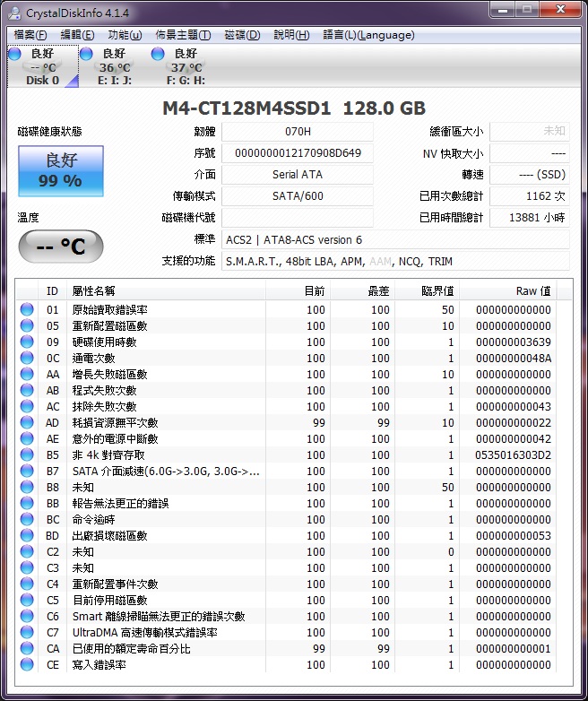
Task: Click the serial number field 000000012170908D649
Action: 298,153
